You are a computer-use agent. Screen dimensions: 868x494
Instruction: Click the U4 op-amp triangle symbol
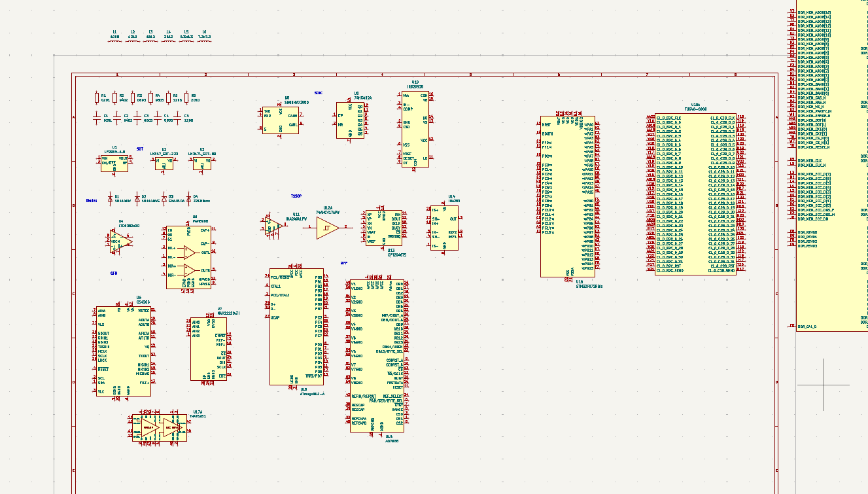point(120,241)
